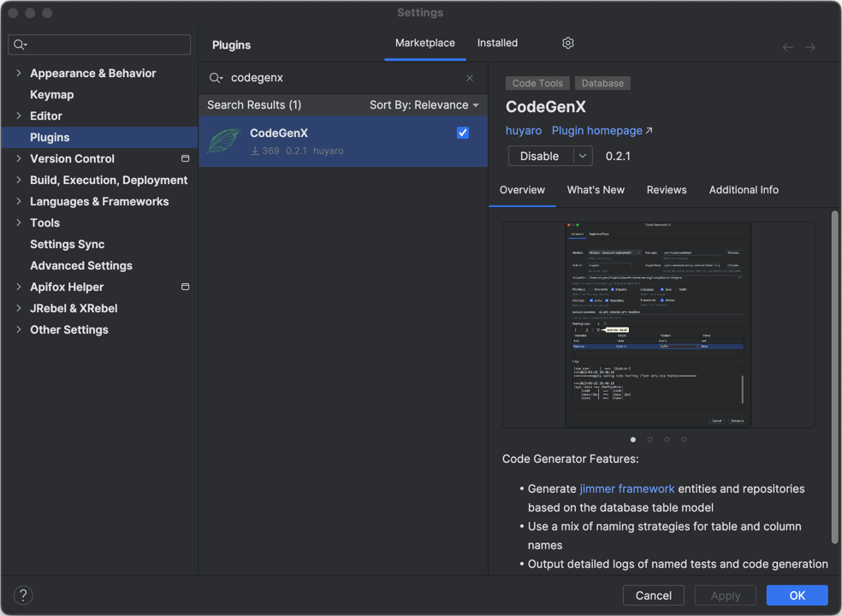Click the Disable plugin button

pos(540,157)
